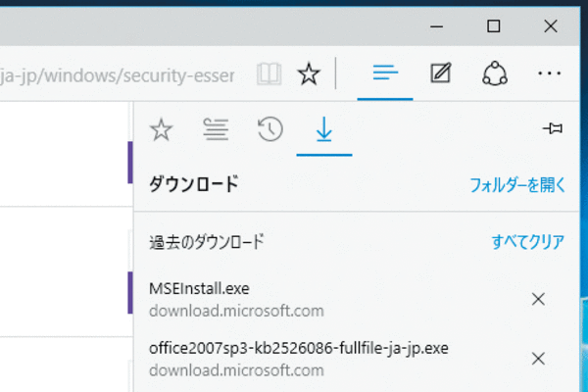Image resolution: width=588 pixels, height=392 pixels.
Task: Click the Share icon
Action: point(495,73)
